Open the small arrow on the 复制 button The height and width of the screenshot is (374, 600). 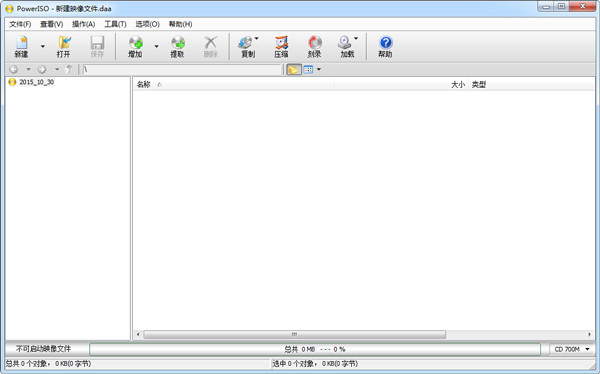point(256,38)
